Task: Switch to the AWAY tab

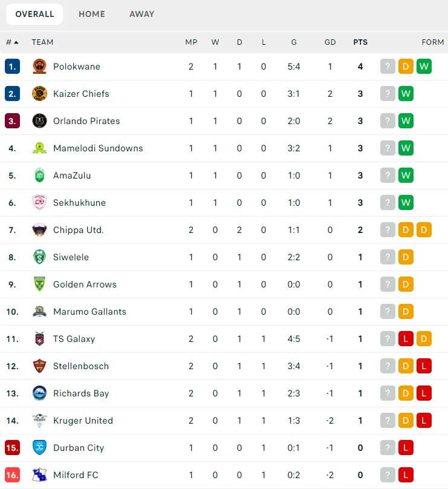Action: (x=141, y=14)
